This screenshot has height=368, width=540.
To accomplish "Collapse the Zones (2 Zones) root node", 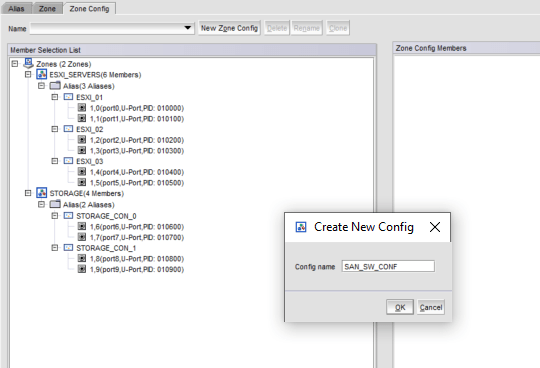I will pos(15,64).
